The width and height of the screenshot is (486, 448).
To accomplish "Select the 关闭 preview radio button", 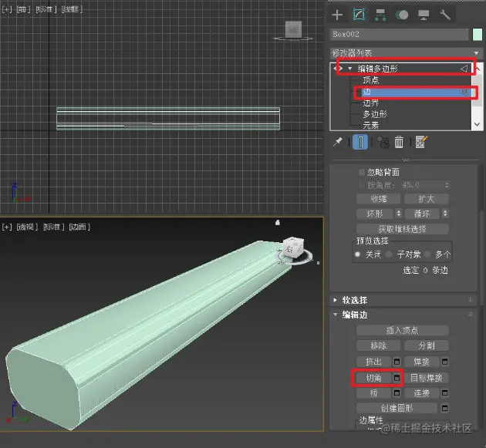I will point(358,254).
